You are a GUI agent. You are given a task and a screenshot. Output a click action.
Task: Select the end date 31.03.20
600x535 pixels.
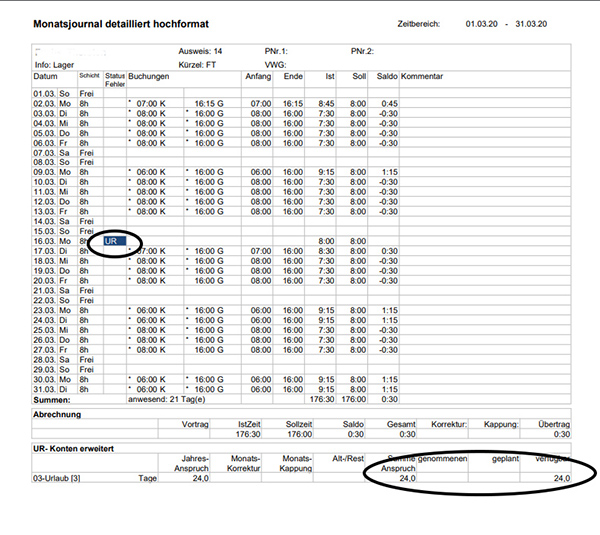531,24
